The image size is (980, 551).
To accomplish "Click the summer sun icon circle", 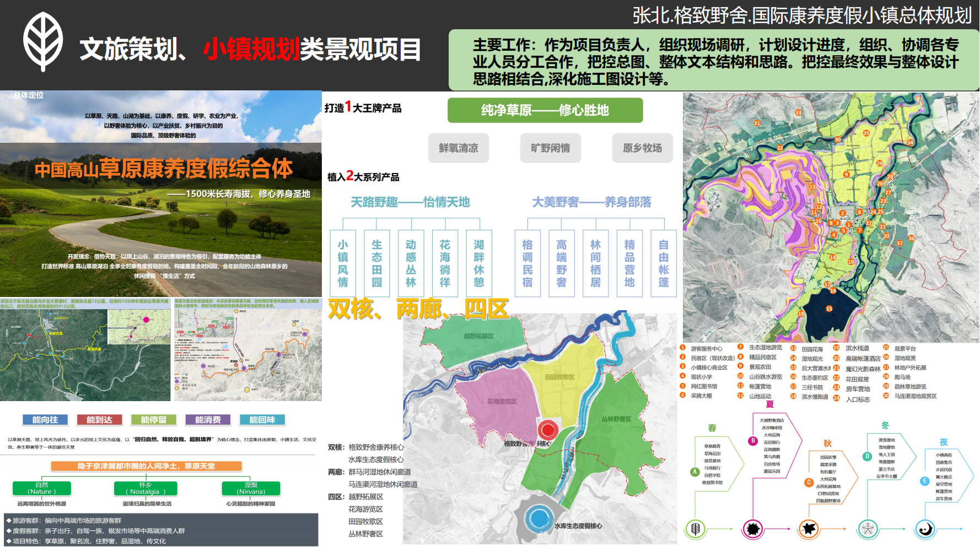I will pyautogui.click(x=752, y=529).
